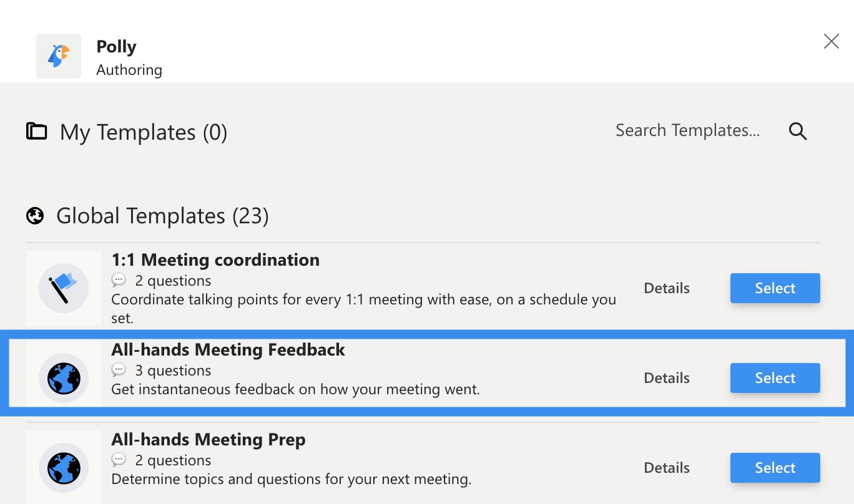This screenshot has height=504, width=854.
Task: Click speech bubble icon under All-hands Meeting Prep
Action: click(x=119, y=460)
